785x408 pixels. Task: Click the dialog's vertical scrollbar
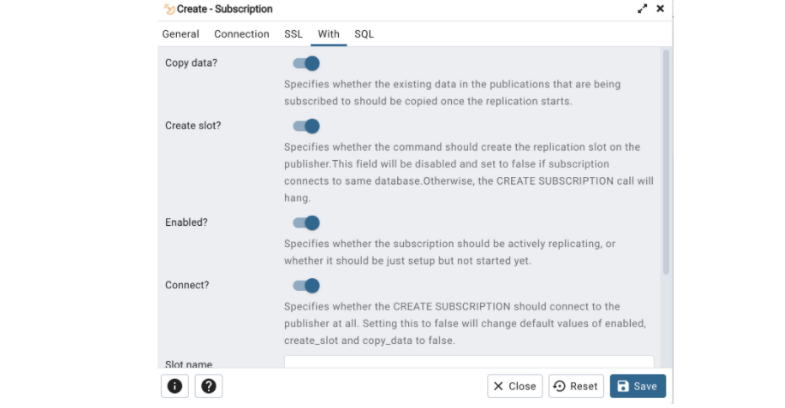(x=666, y=160)
